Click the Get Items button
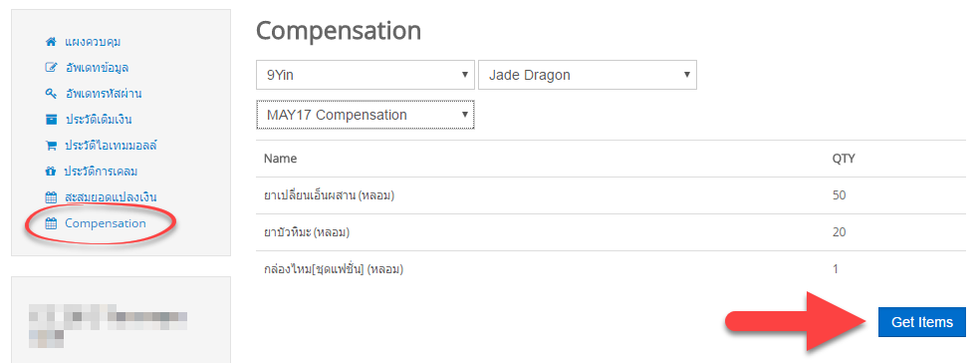Screen dimensions: 980x363 click(x=922, y=322)
